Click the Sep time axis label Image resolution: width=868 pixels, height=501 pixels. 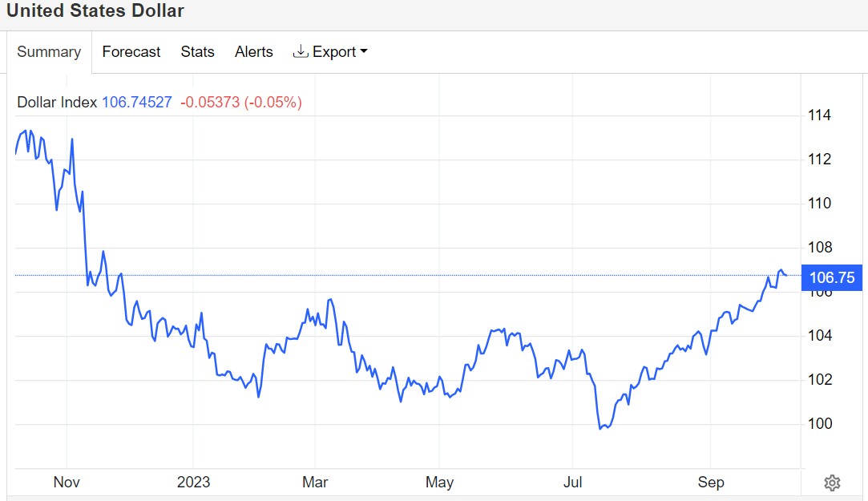[710, 482]
